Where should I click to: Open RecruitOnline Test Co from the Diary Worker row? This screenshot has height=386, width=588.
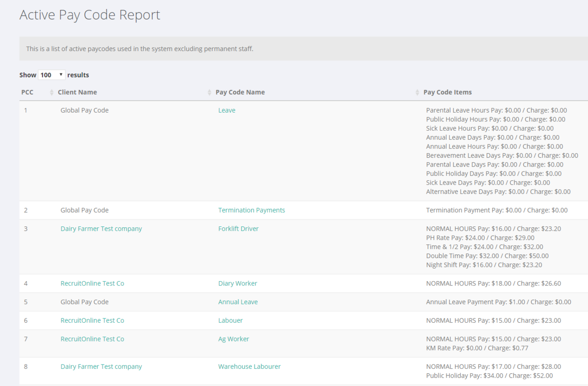(92, 283)
